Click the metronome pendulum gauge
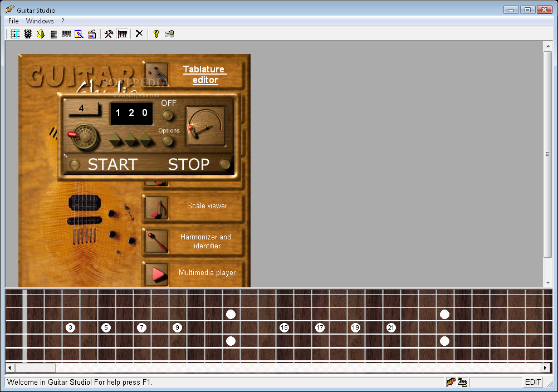The image size is (558, 392). pos(205,126)
